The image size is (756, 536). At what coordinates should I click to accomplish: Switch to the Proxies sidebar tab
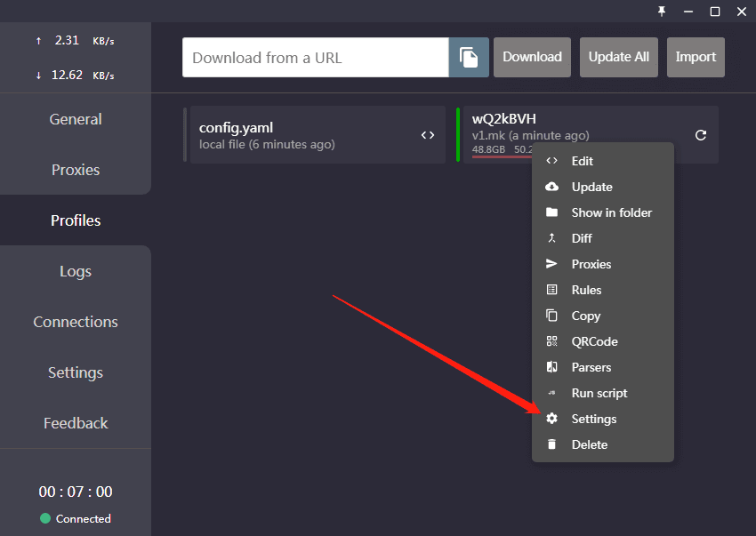point(76,170)
